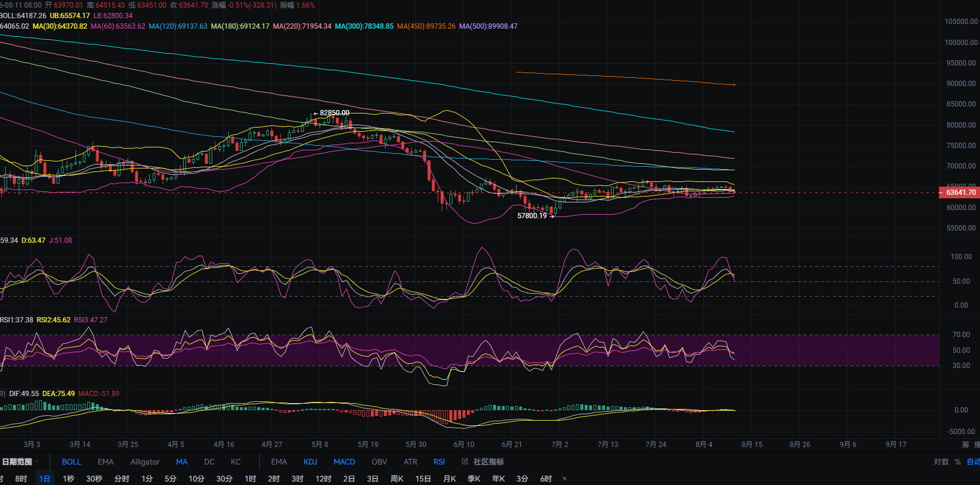Switch to the 15日 timeframe
This screenshot has width=980, height=485.
(424, 479)
